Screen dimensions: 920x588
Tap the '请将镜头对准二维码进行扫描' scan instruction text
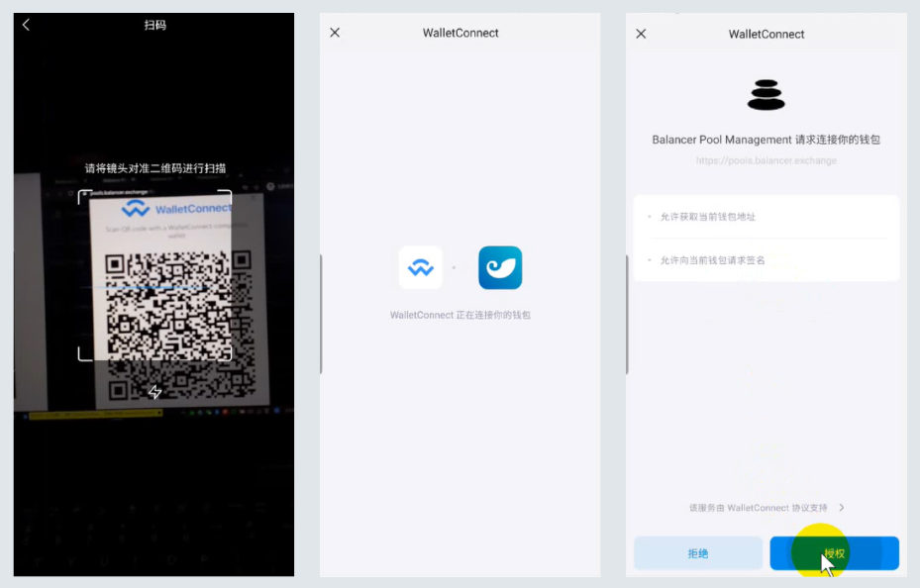154,168
